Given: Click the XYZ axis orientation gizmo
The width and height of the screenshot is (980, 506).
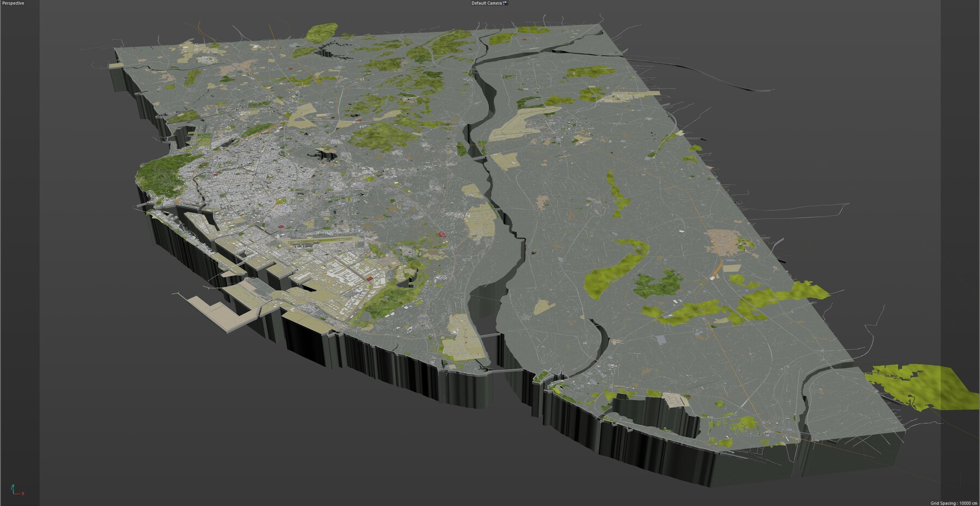Looking at the screenshot, I should click(x=19, y=490).
